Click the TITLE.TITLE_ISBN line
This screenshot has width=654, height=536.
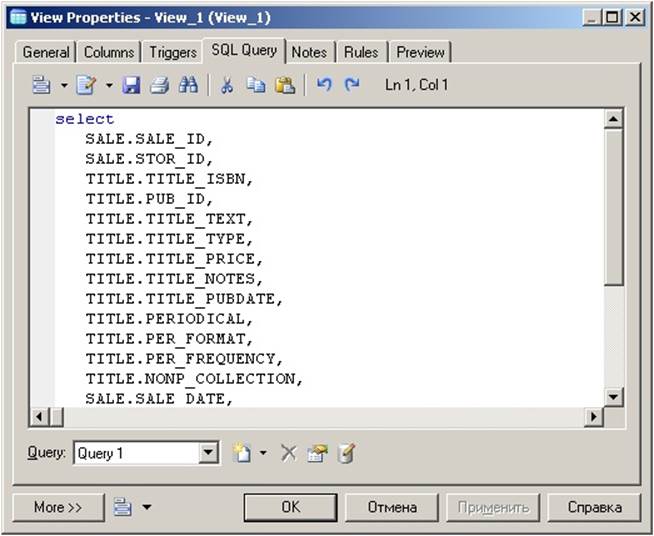click(x=169, y=179)
